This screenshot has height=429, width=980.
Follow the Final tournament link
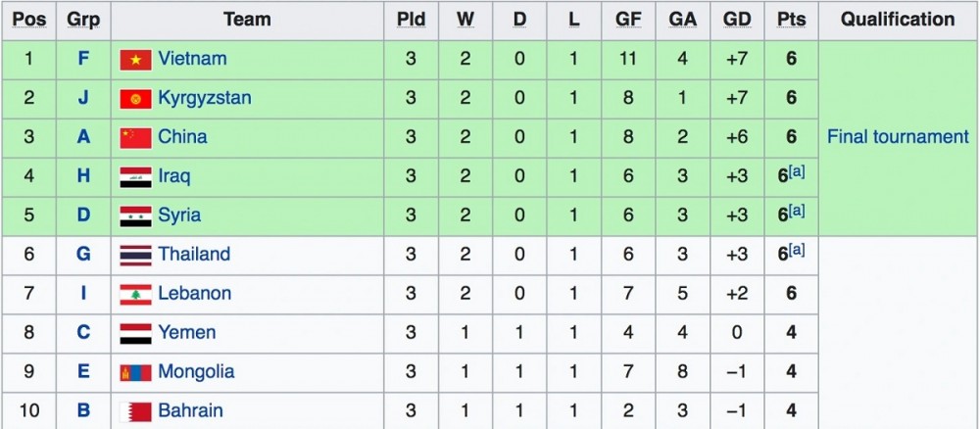click(897, 137)
